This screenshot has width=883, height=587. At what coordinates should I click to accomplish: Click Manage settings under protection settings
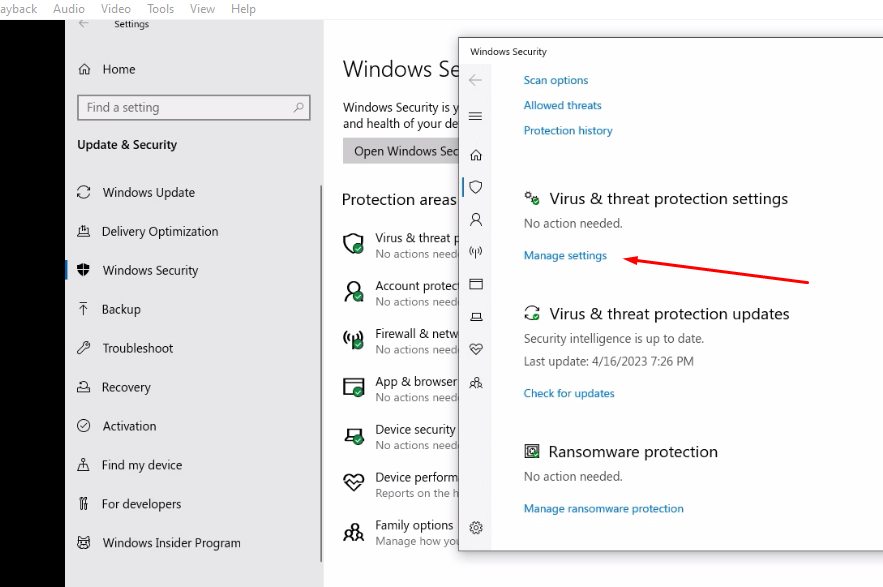[x=565, y=256]
